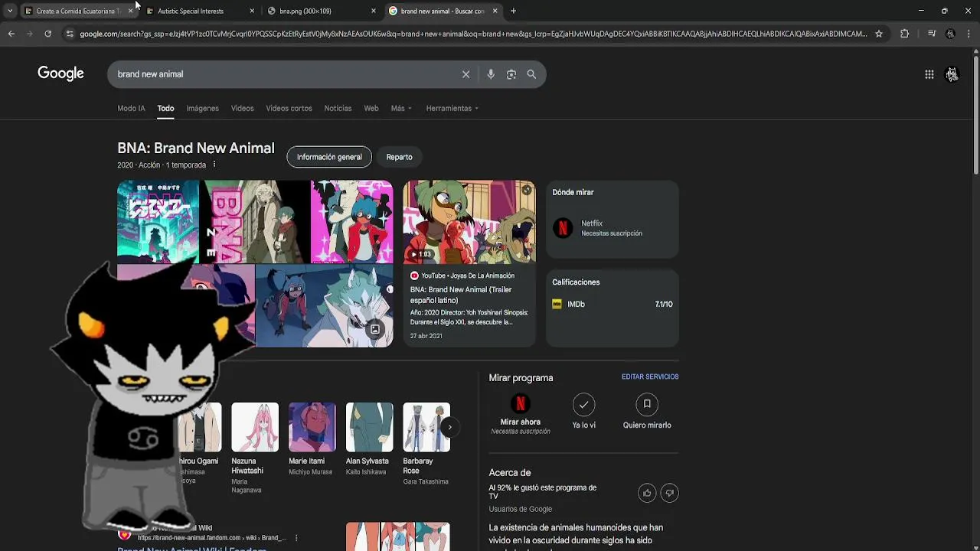Open the pink background character image

tap(351, 222)
